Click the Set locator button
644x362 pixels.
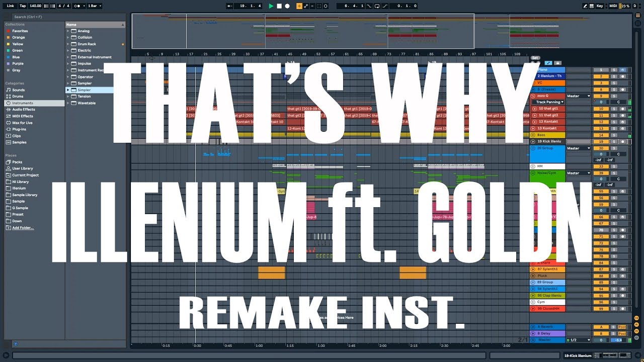(x=535, y=58)
